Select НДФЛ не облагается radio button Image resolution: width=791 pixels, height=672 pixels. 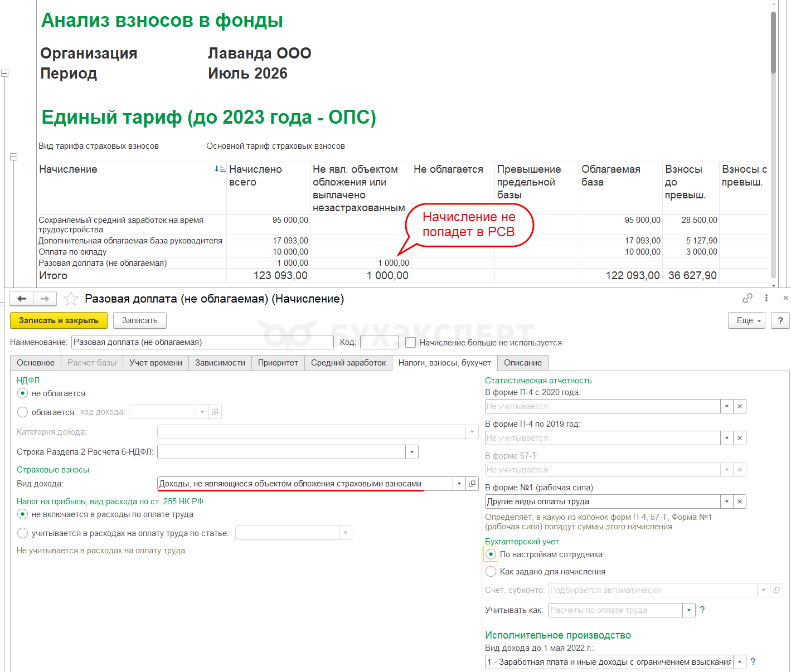[x=23, y=393]
